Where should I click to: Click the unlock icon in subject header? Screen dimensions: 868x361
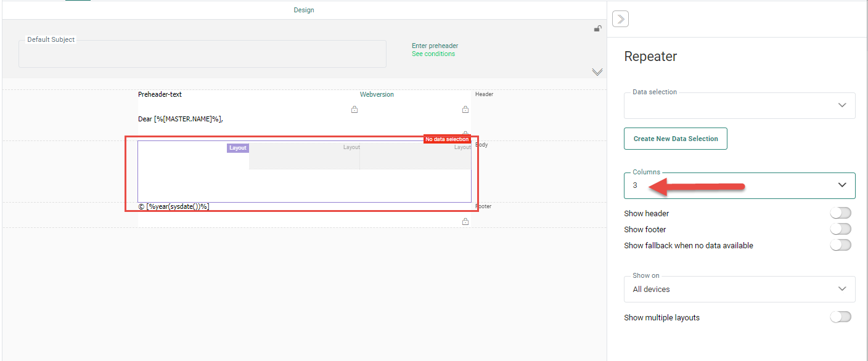pos(597,28)
